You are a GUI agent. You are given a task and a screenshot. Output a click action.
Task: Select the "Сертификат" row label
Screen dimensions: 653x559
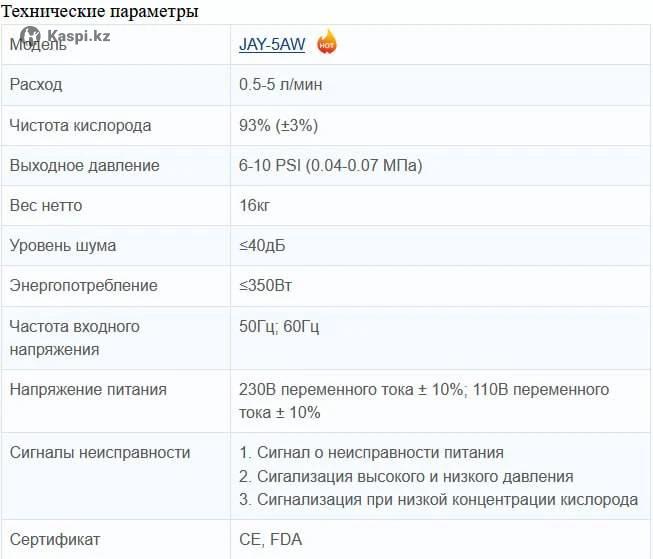(x=54, y=539)
